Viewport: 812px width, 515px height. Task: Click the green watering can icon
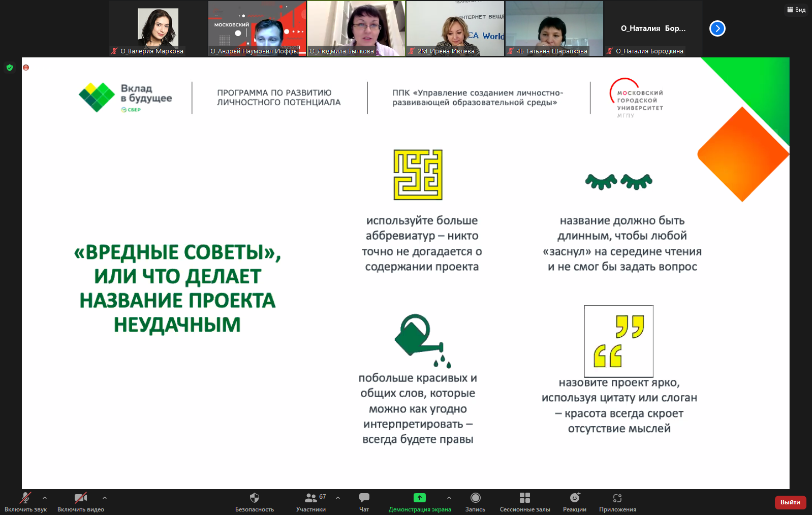[x=423, y=341]
